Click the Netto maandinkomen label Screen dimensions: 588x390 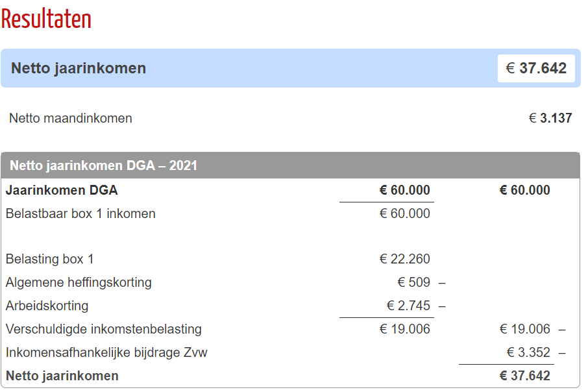point(71,118)
